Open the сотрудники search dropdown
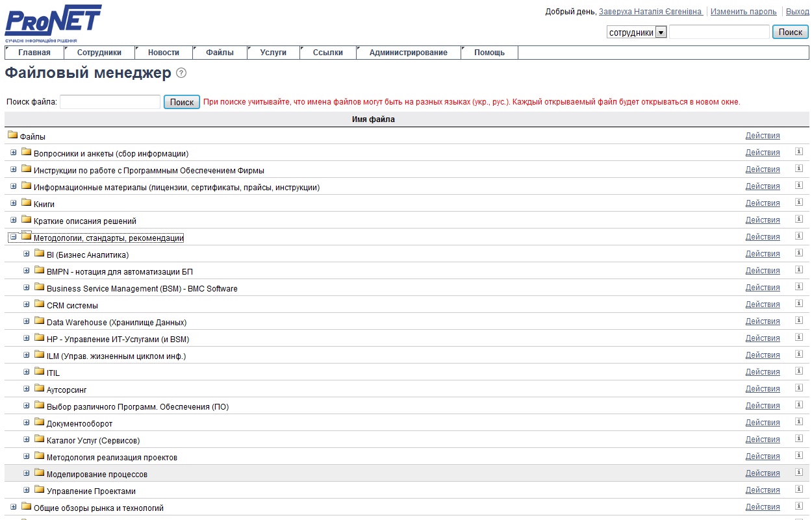 pyautogui.click(x=661, y=32)
